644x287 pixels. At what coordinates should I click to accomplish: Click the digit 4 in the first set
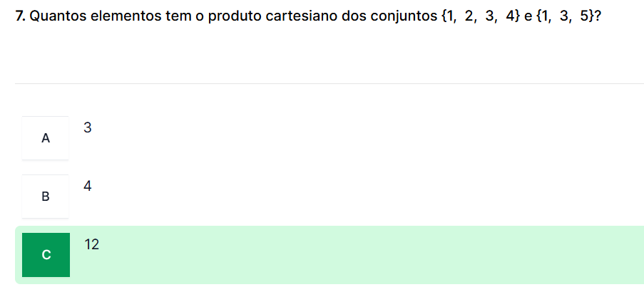coord(508,16)
